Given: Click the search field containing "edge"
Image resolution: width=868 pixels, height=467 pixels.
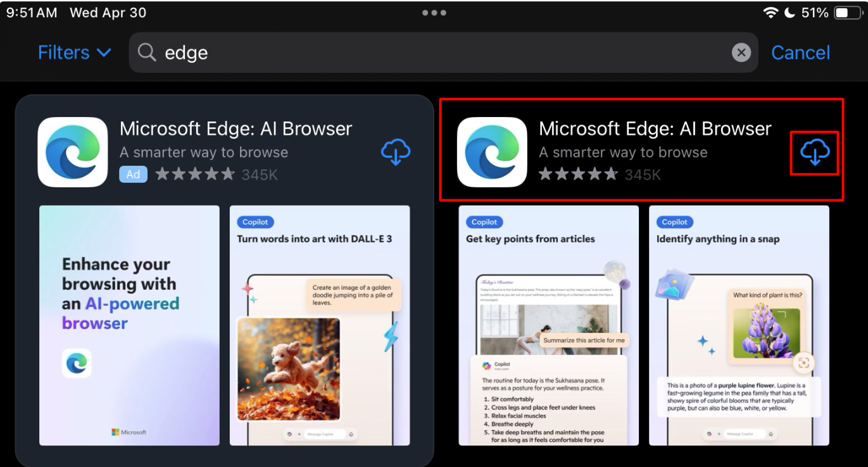Looking at the screenshot, I should click(x=443, y=53).
